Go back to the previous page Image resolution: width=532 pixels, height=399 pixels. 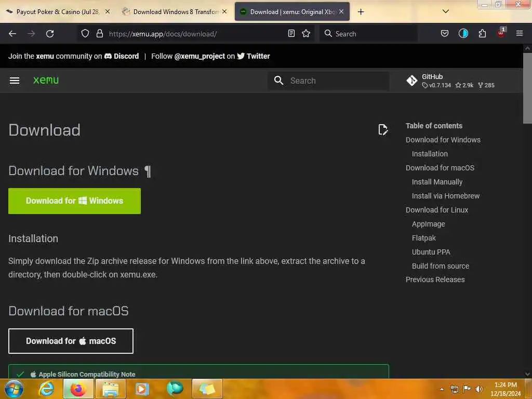[x=12, y=34]
